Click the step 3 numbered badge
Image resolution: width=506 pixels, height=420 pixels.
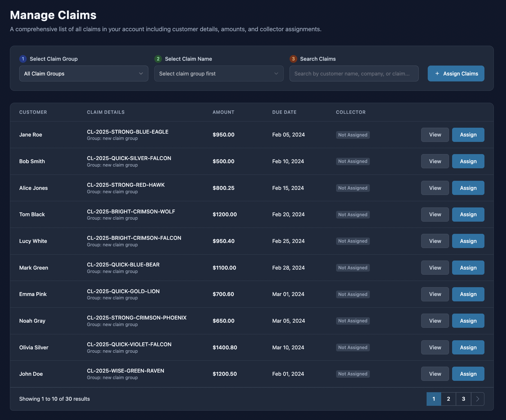(293, 59)
